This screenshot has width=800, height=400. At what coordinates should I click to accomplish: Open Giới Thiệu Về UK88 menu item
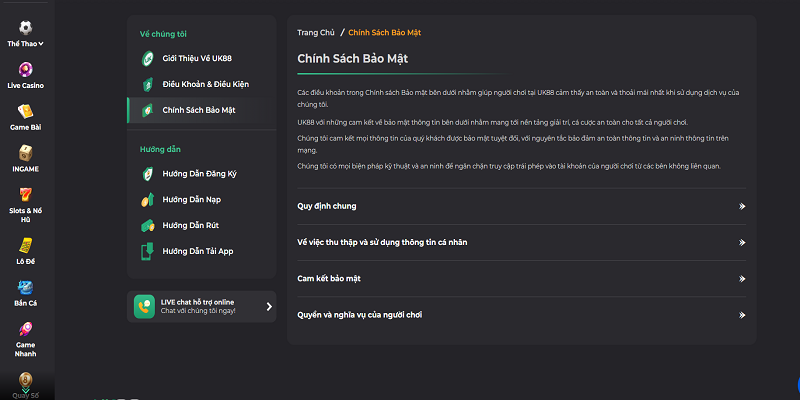click(x=197, y=59)
